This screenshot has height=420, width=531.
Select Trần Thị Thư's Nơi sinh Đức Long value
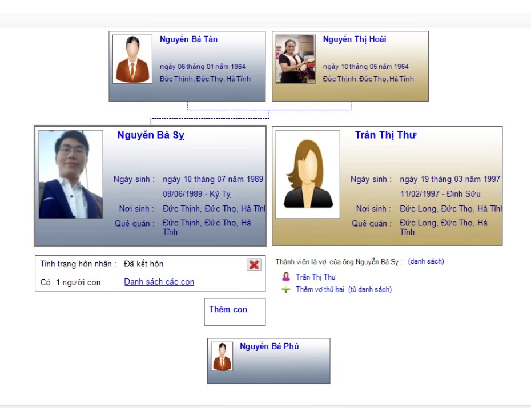pos(450,208)
